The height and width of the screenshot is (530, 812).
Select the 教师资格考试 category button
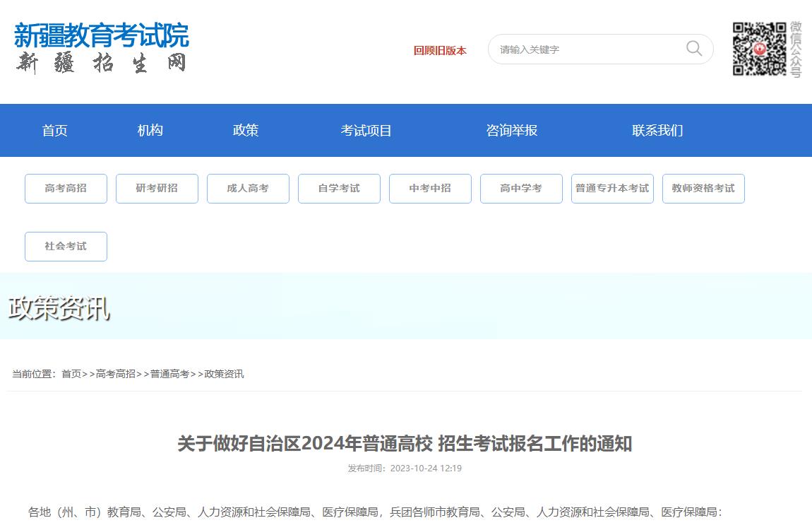click(704, 189)
